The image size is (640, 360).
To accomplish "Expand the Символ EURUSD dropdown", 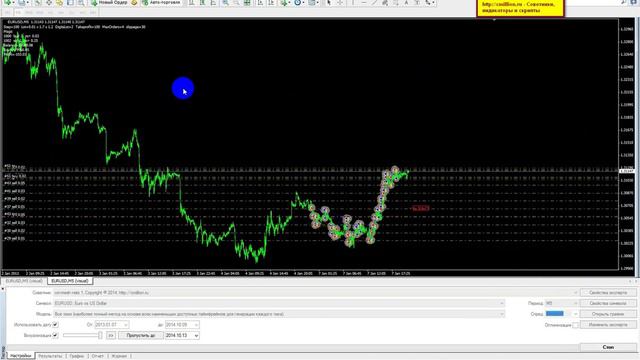I will pos(502,303).
